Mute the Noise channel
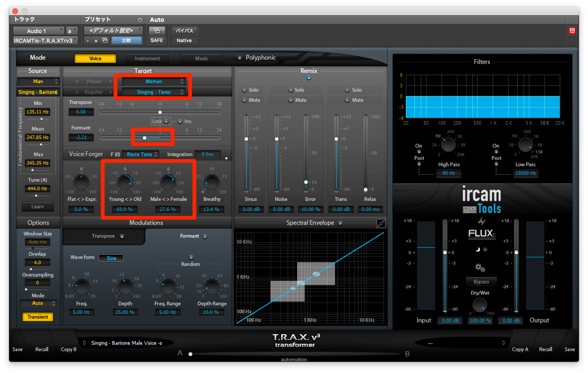Screen dimensions: 588x373 click(x=291, y=100)
